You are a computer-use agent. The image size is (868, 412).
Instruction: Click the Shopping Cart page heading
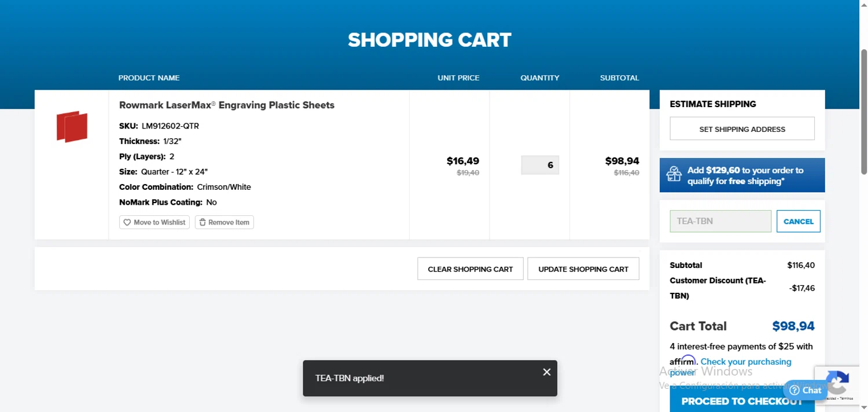tap(429, 40)
